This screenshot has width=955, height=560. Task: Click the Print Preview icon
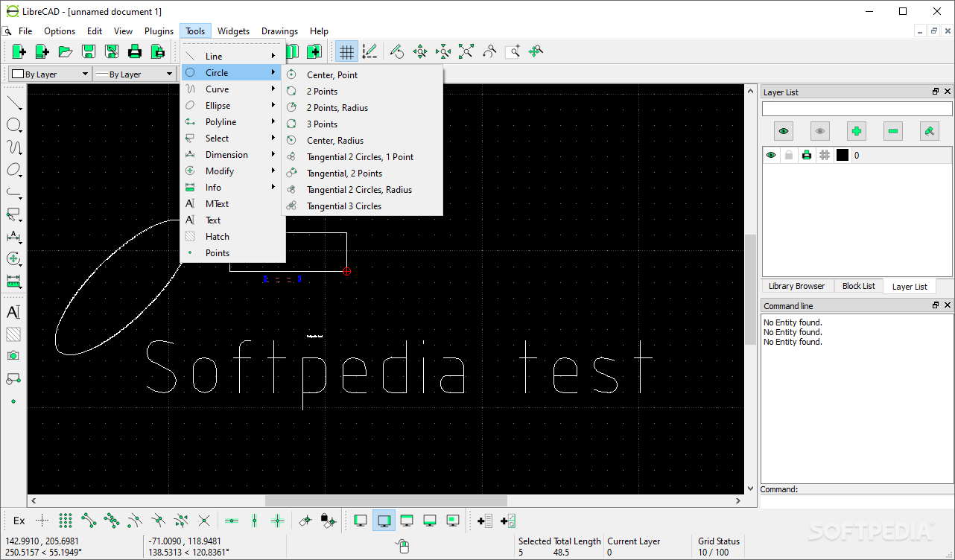pyautogui.click(x=158, y=51)
